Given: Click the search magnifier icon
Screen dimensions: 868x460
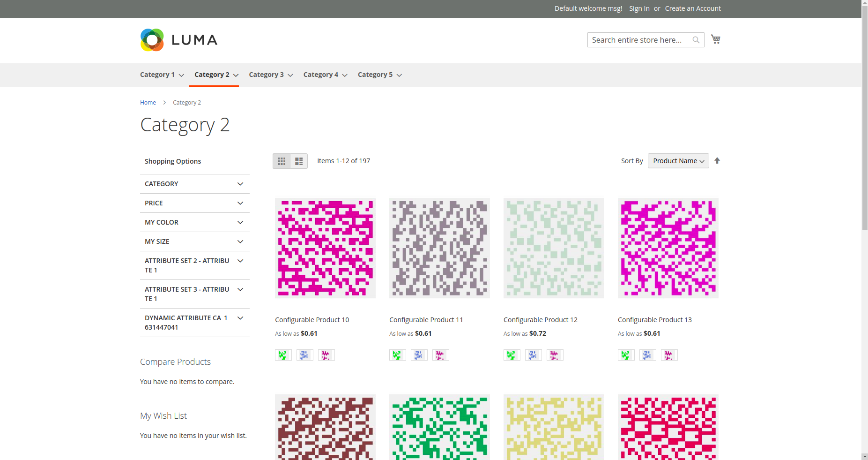Looking at the screenshot, I should pyautogui.click(x=696, y=40).
